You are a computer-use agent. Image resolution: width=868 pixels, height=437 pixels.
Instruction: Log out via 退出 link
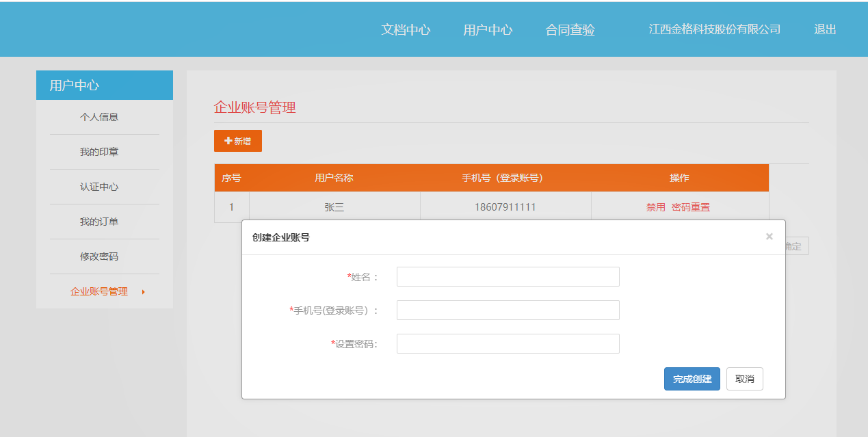click(825, 29)
